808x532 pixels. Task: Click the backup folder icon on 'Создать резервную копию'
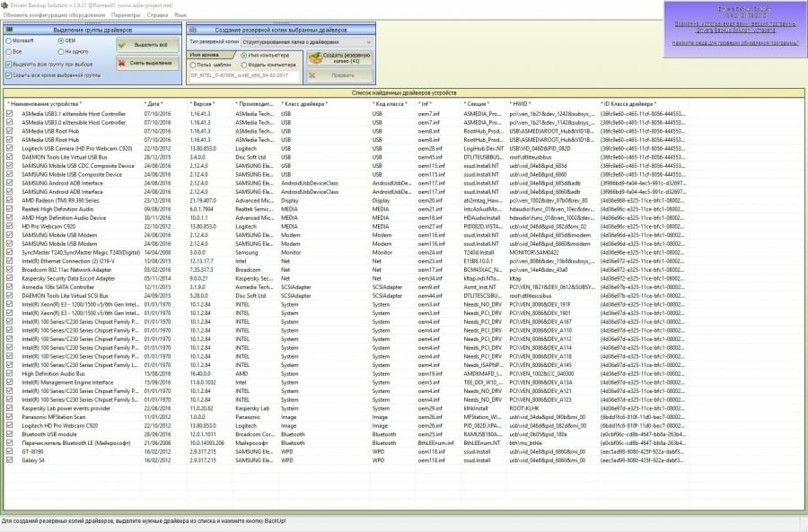(x=316, y=57)
